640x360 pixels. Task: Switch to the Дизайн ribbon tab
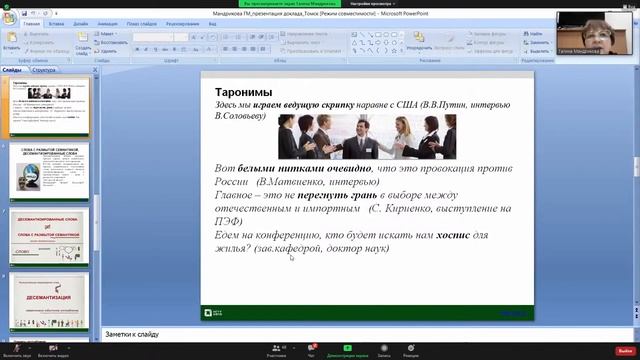point(80,24)
